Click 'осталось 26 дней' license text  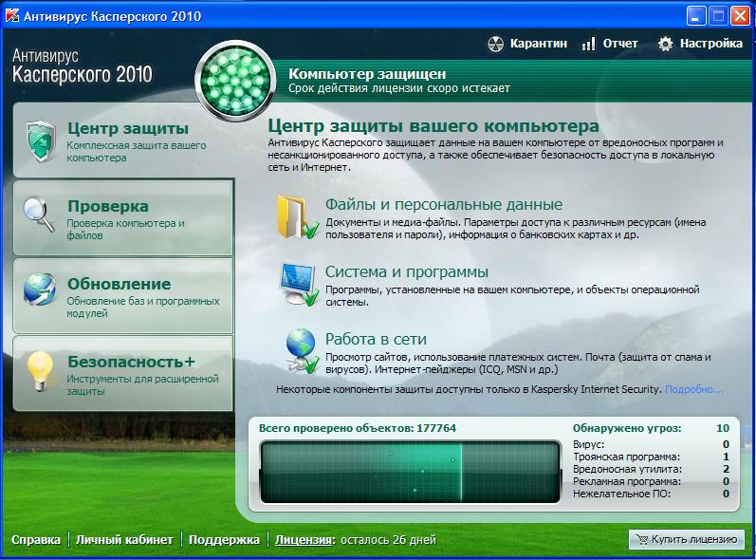[x=388, y=540]
